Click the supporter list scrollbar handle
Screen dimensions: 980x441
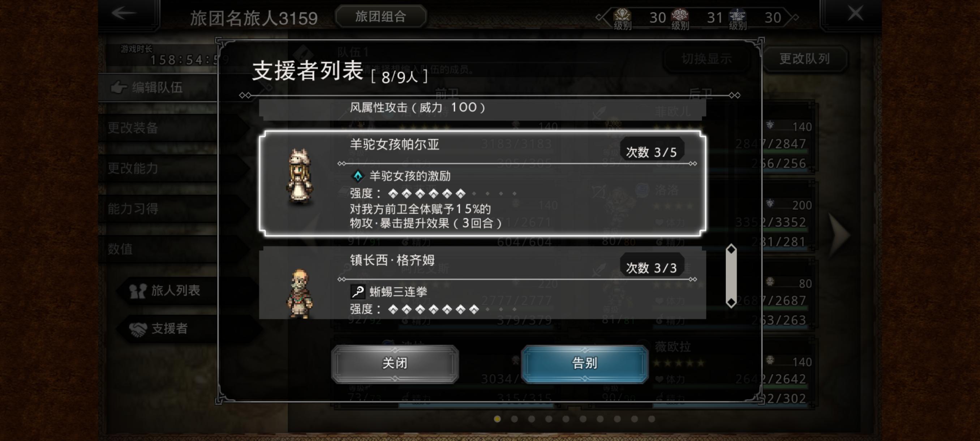click(731, 276)
